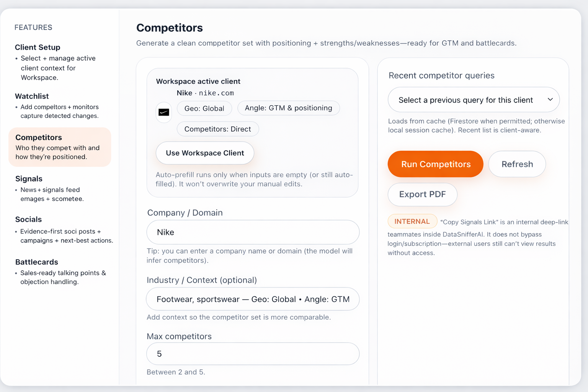Expand the chevron on the recent queries selector
Screen dimensions: 588x392
point(551,100)
